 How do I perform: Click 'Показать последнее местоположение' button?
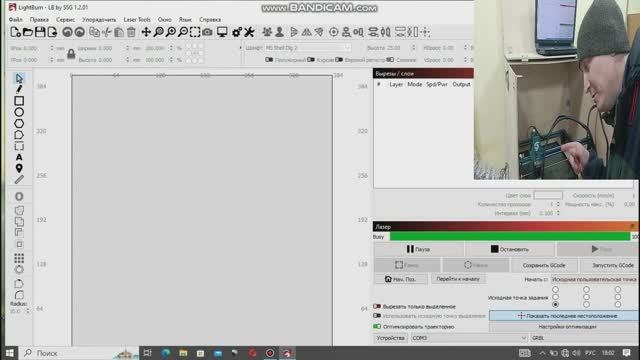[x=564, y=316]
